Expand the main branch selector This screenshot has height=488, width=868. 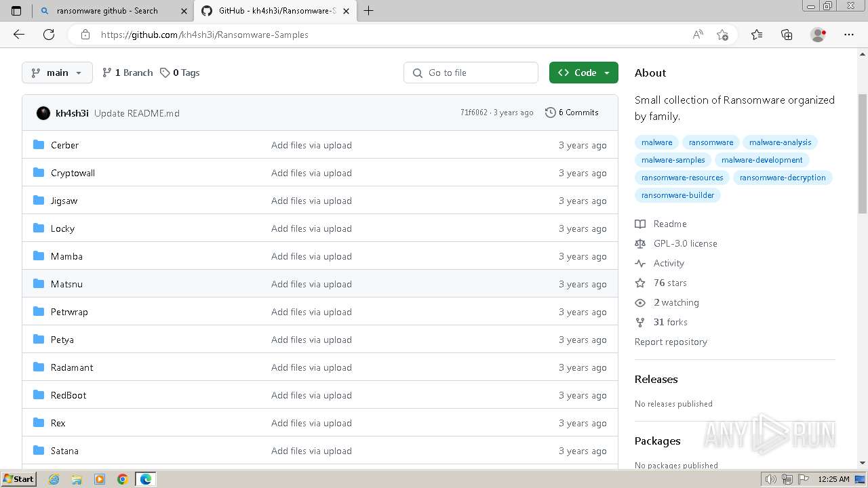click(57, 73)
